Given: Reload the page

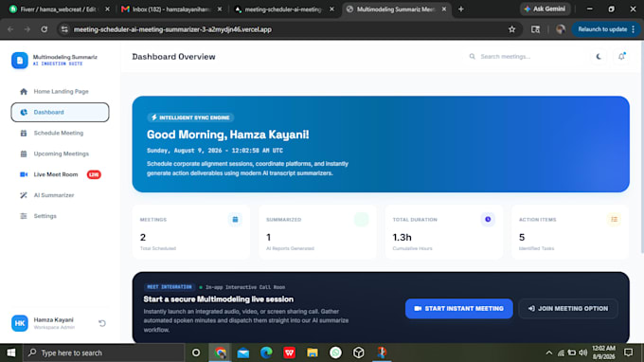Looking at the screenshot, I should coord(44,29).
